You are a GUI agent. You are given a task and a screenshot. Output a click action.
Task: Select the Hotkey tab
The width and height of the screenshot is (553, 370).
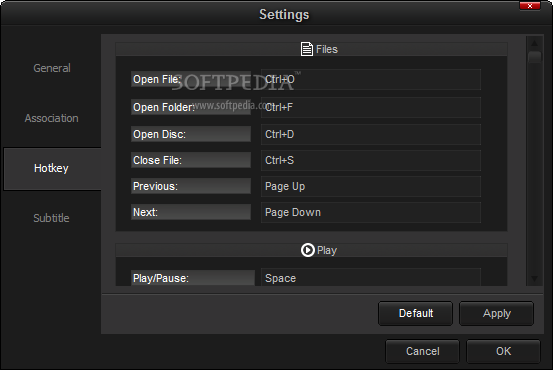tap(52, 169)
